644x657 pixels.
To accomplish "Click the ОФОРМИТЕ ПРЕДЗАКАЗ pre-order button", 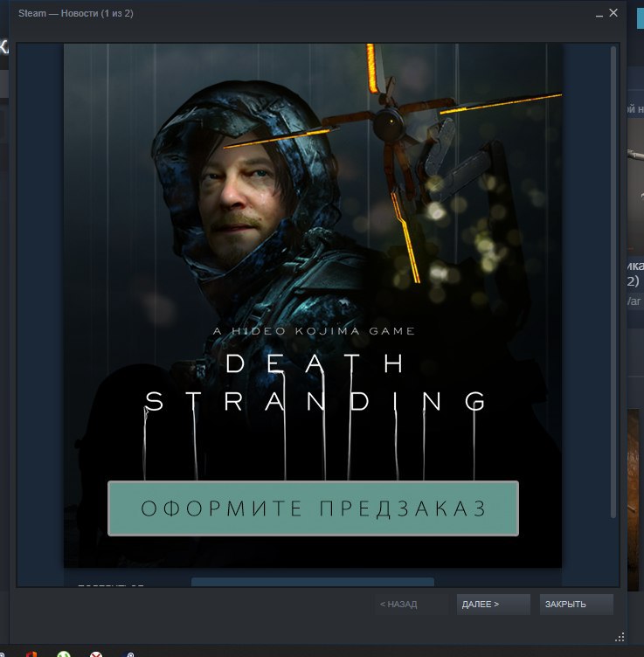I will click(313, 508).
